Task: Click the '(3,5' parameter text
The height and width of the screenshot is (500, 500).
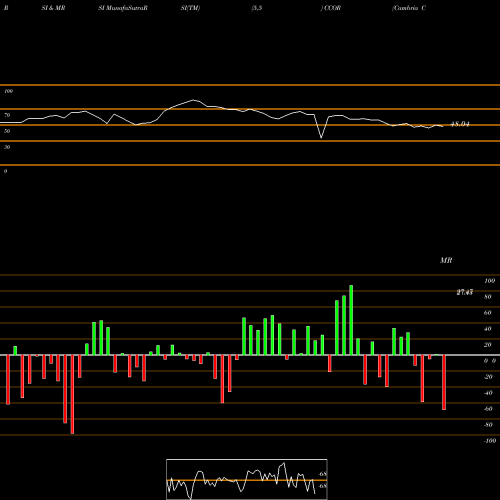Action: click(257, 8)
